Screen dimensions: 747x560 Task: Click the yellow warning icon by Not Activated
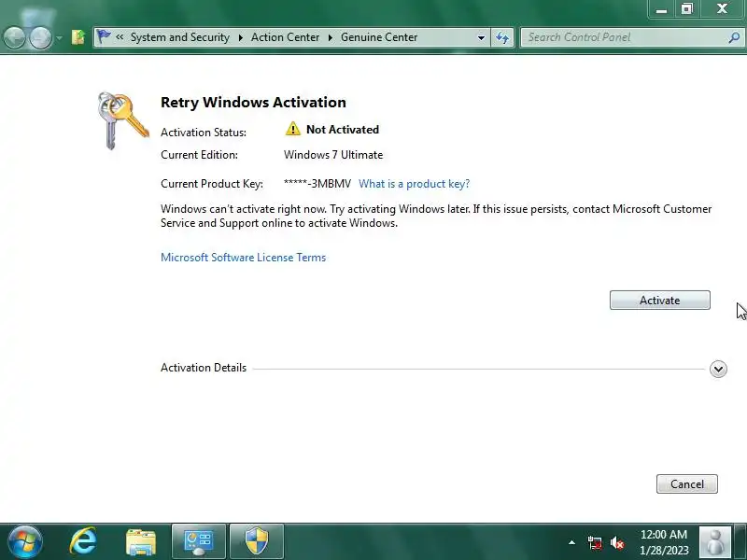(x=293, y=129)
